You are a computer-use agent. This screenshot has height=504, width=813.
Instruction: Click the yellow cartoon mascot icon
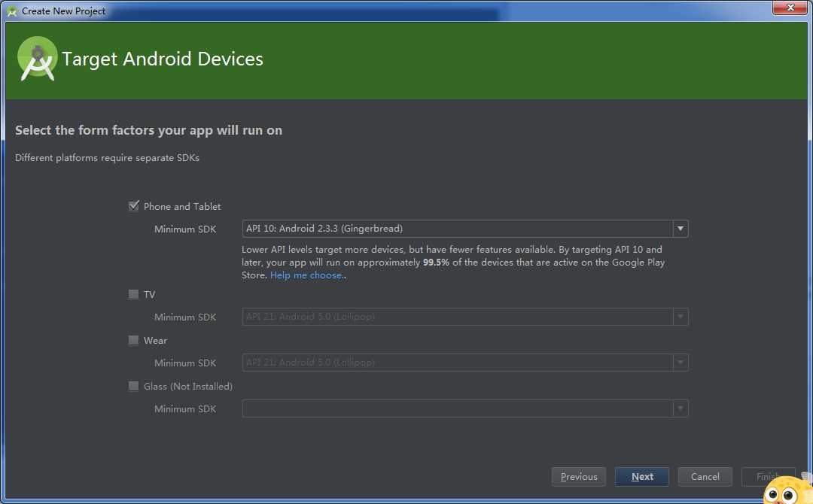pyautogui.click(x=787, y=490)
